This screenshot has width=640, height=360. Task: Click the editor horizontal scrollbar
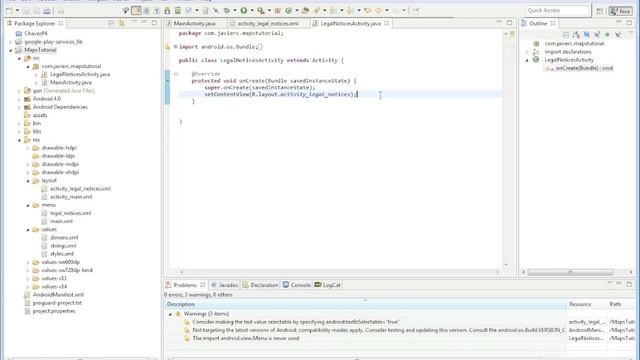(x=340, y=272)
